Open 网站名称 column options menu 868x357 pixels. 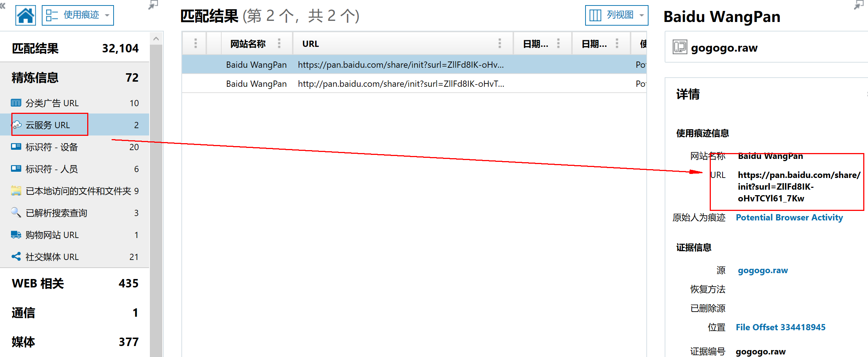279,44
